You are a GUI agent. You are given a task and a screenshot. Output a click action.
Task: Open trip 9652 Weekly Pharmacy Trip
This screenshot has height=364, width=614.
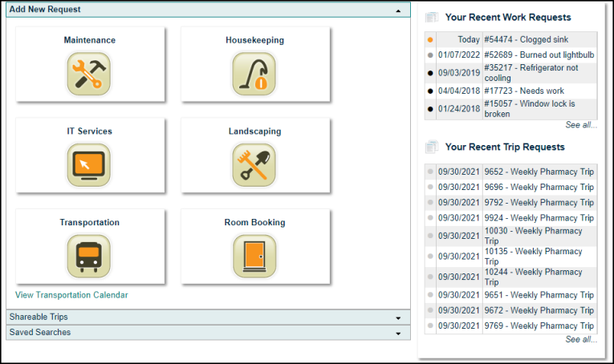[x=539, y=172]
